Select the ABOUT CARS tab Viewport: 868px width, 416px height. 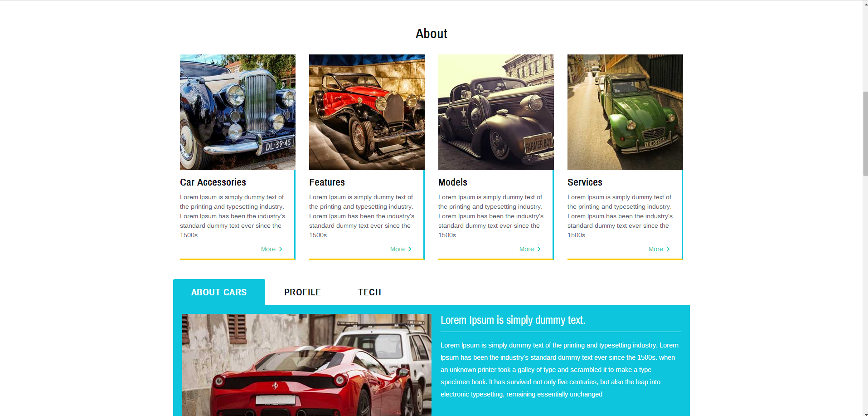tap(219, 292)
